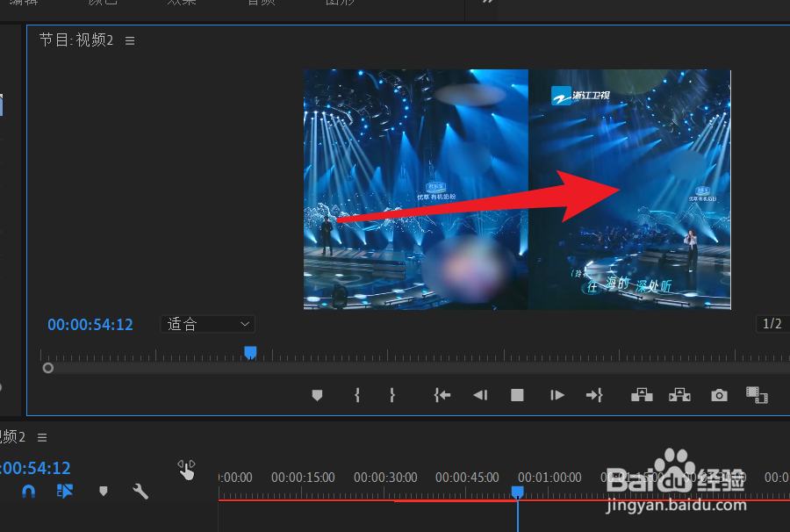Stop playback in the Program monitor

pos(517,395)
